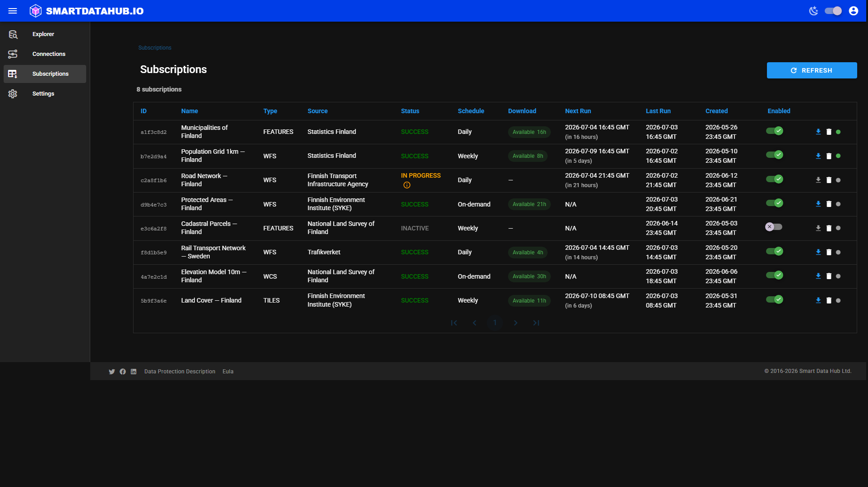Disable the Protected Areas Finland subscription toggle
Image resolution: width=868 pixels, height=487 pixels.
pos(774,203)
